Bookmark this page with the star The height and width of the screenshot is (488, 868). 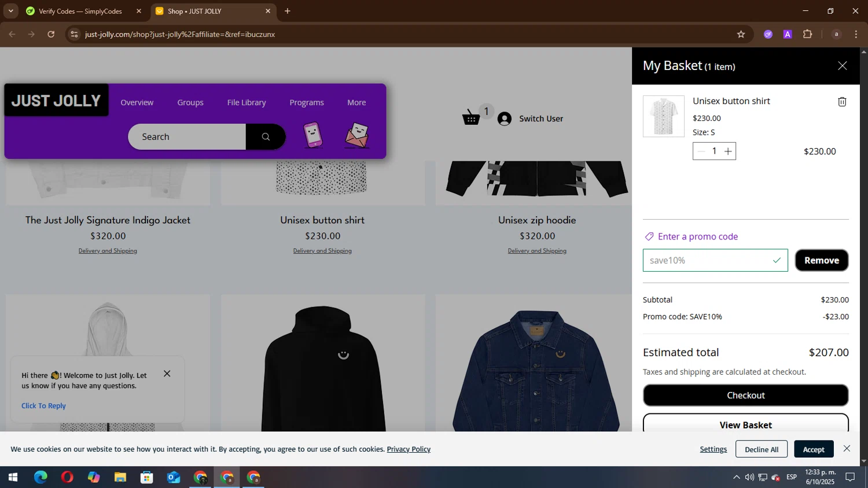coord(741,34)
